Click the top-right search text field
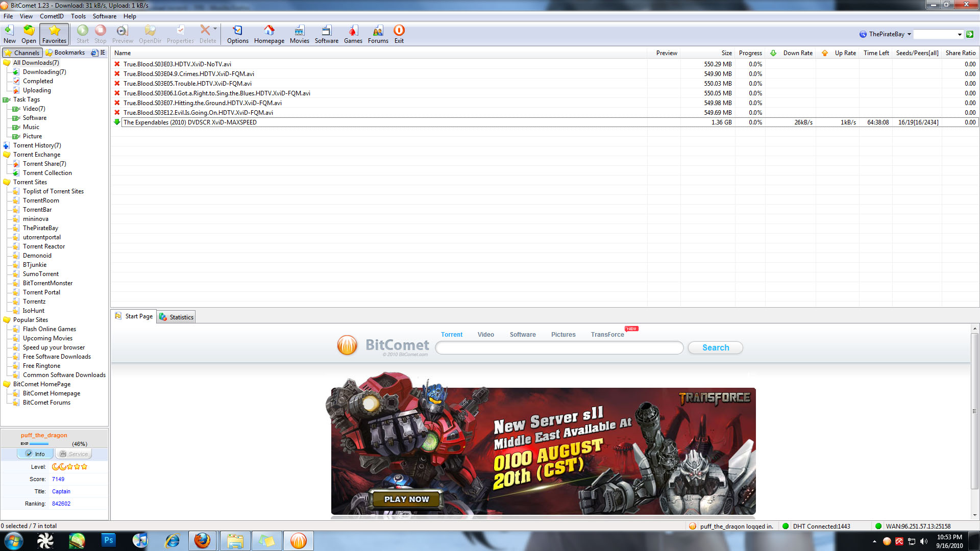Viewport: 980px width, 551px height. (x=935, y=34)
